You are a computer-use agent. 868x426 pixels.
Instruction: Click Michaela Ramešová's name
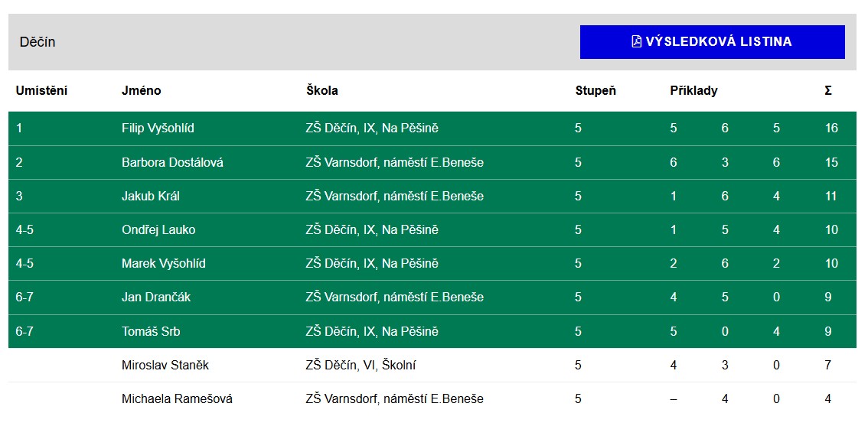pyautogui.click(x=177, y=398)
